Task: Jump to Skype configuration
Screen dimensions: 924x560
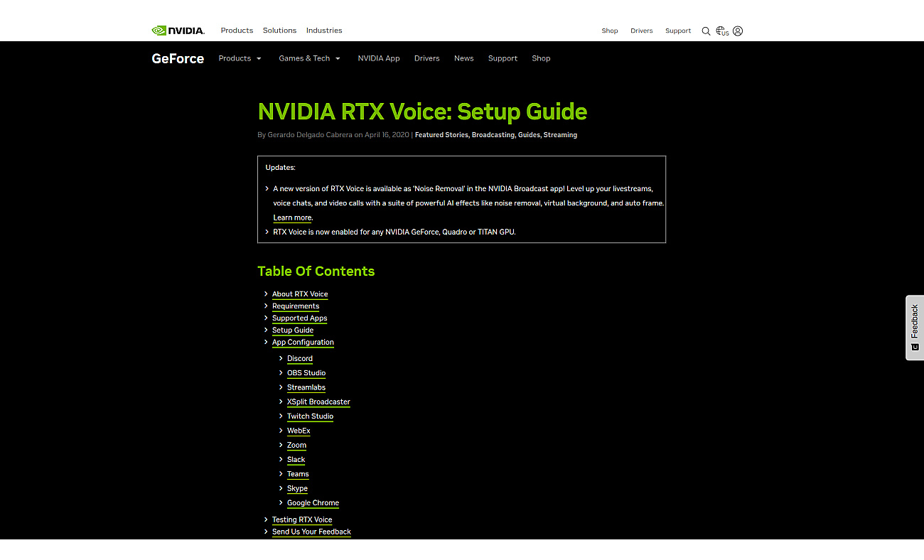Action: point(297,489)
